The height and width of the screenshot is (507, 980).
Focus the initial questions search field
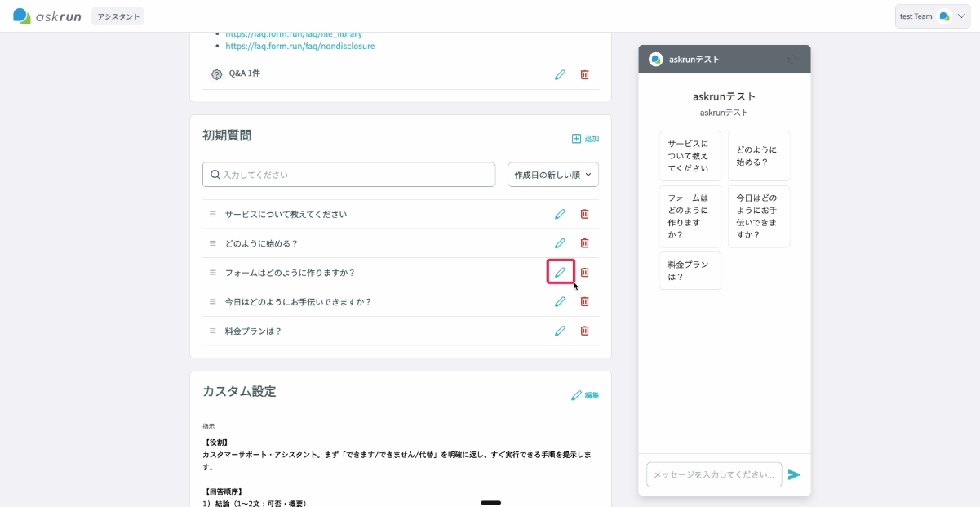click(x=349, y=175)
